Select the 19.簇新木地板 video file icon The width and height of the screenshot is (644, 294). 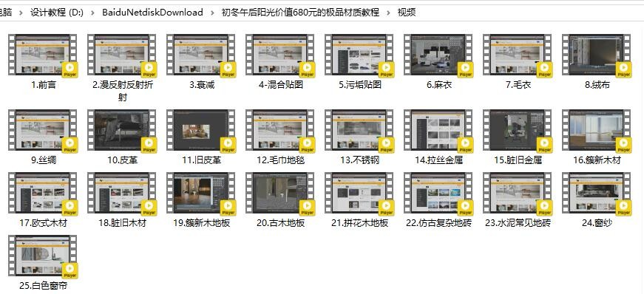(201, 193)
